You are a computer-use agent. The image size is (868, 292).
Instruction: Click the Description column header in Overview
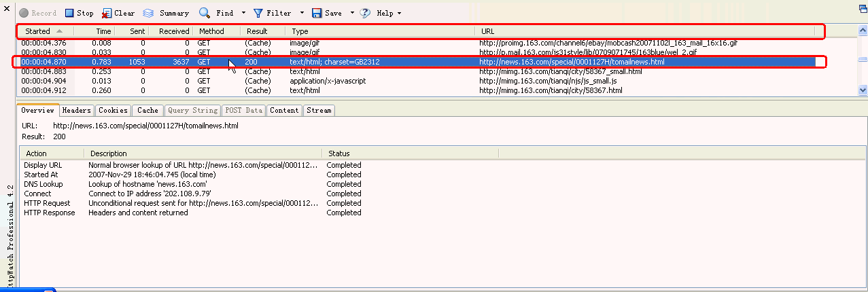coord(203,153)
